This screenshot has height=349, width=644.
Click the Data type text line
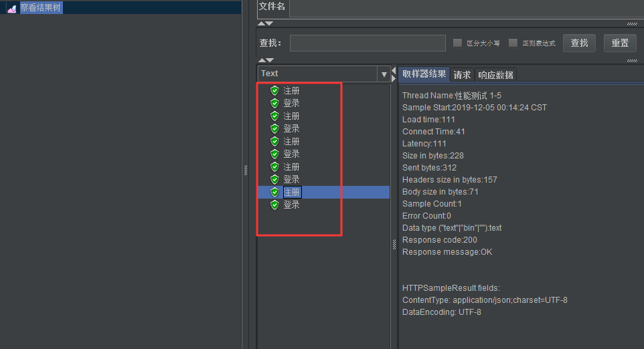pos(452,227)
